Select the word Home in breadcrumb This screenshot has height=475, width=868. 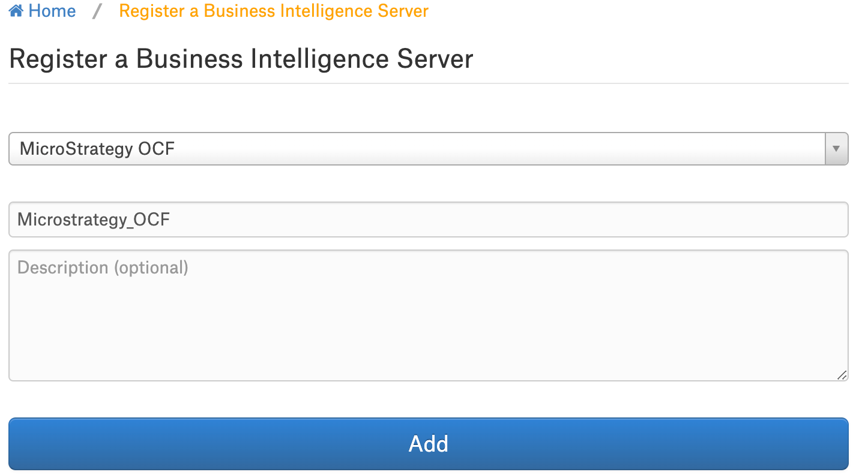tap(52, 11)
